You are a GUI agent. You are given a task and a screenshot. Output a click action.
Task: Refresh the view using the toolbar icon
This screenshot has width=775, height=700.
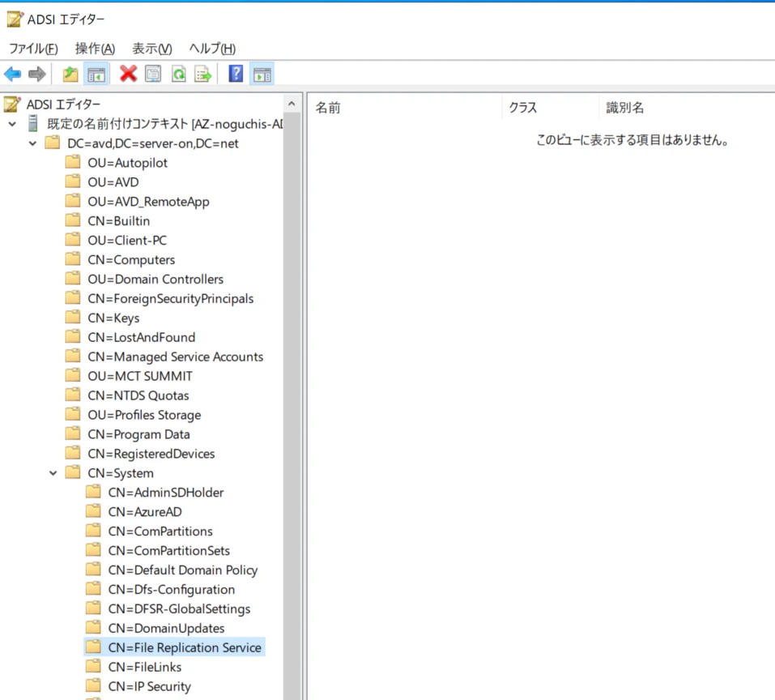(x=178, y=75)
